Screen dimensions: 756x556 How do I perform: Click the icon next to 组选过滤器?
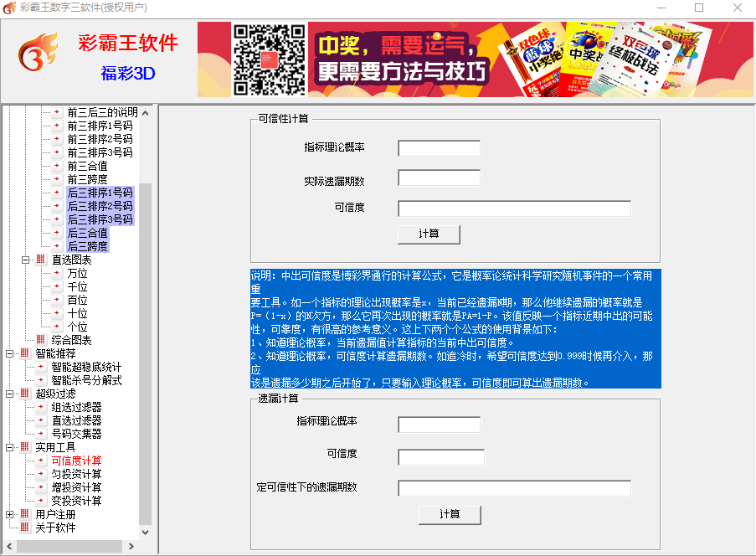pos(41,407)
